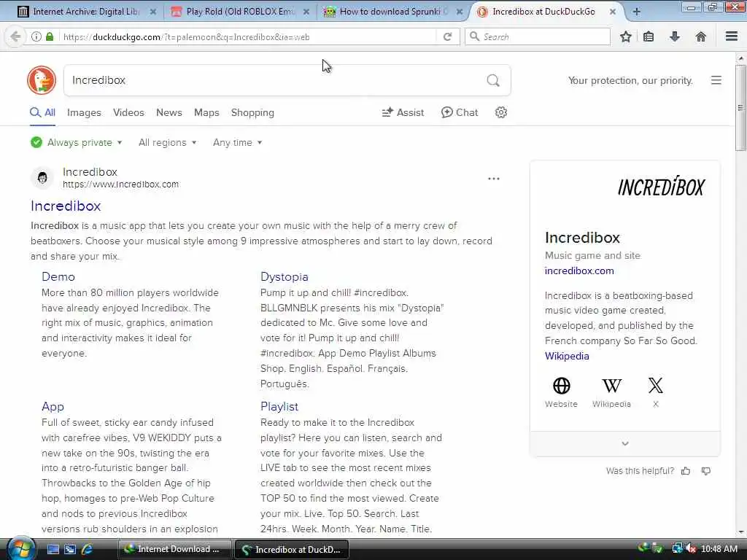747x560 pixels.
Task: Open the Wikipedia text link in info panel
Action: point(567,356)
